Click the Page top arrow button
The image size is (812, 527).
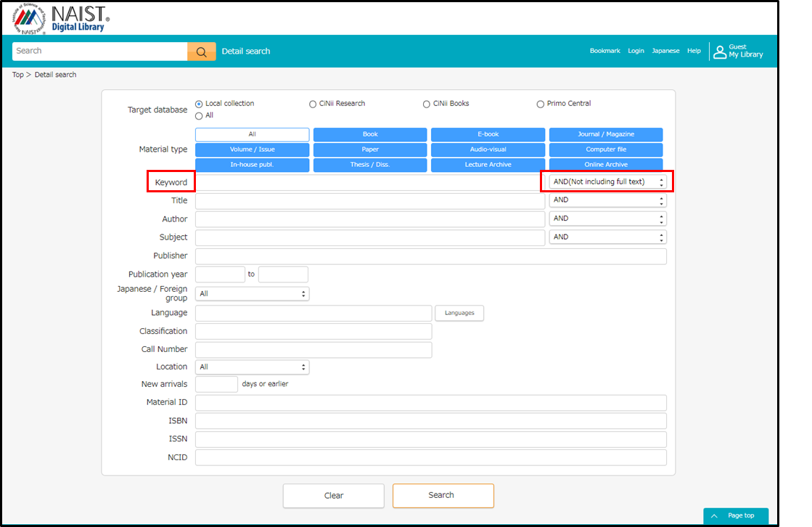[x=736, y=515]
